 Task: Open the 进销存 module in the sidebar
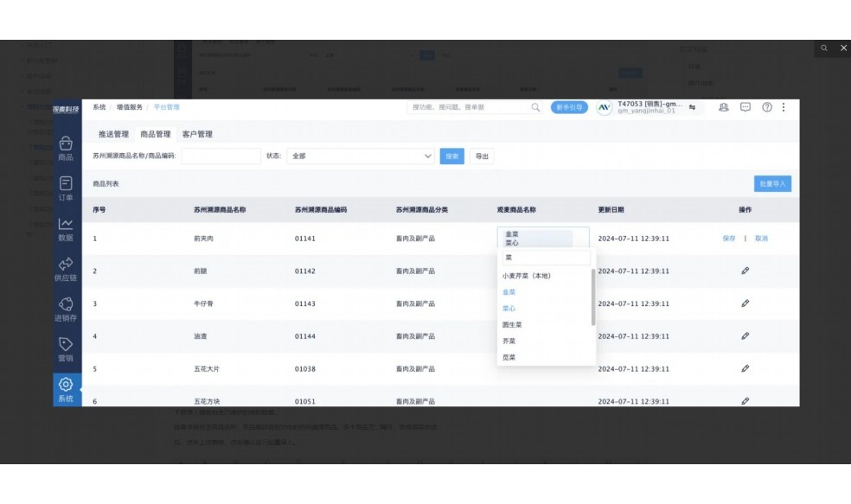pyautogui.click(x=65, y=310)
